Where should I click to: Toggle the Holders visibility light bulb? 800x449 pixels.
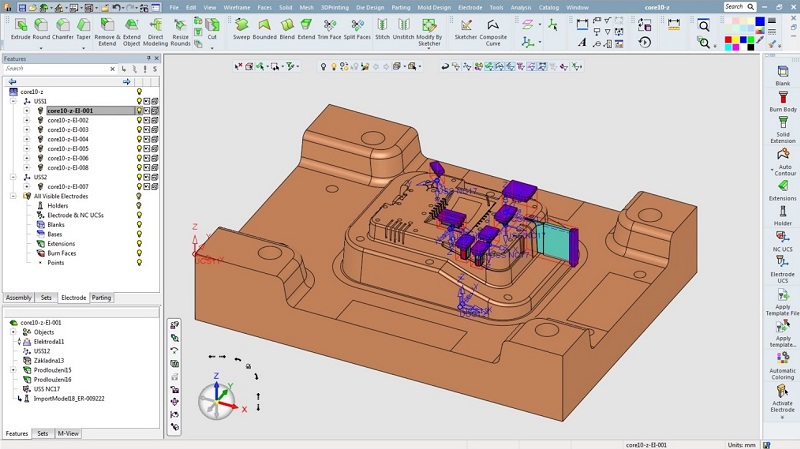(x=139, y=206)
